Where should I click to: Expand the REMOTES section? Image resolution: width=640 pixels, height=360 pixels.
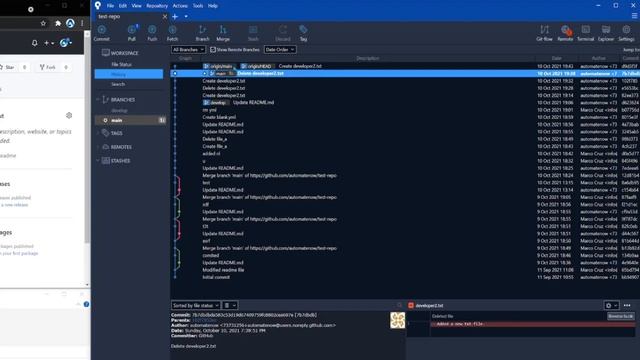point(98,147)
